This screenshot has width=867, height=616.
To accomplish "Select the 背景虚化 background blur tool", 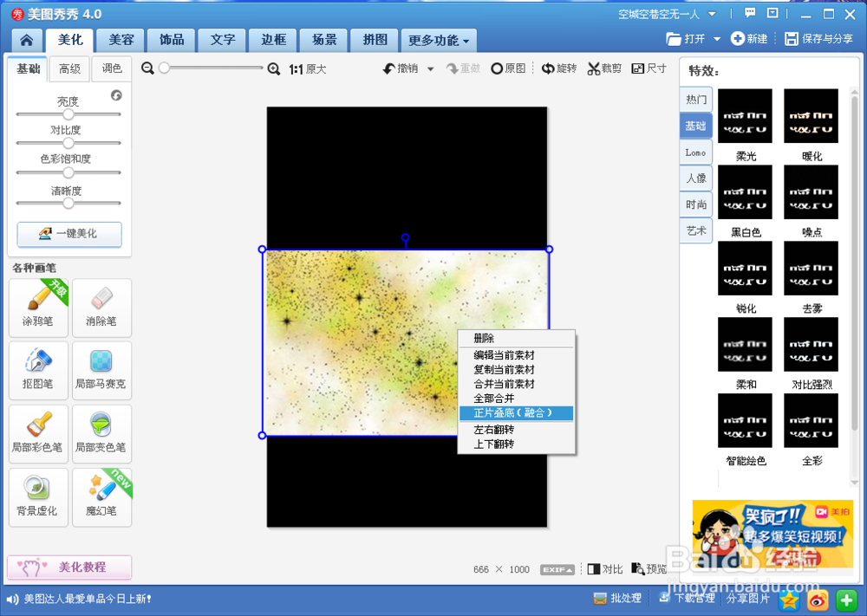I will 38,497.
